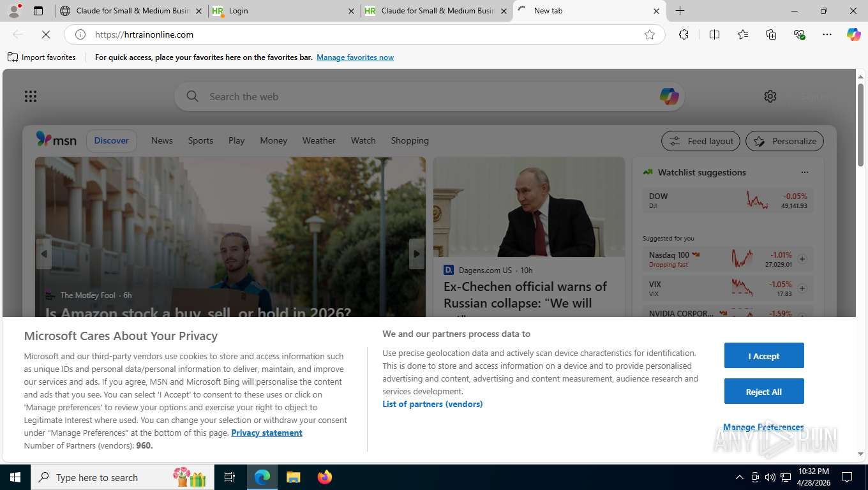The image size is (868, 490).
Task: Open Collections icon
Action: click(771, 34)
